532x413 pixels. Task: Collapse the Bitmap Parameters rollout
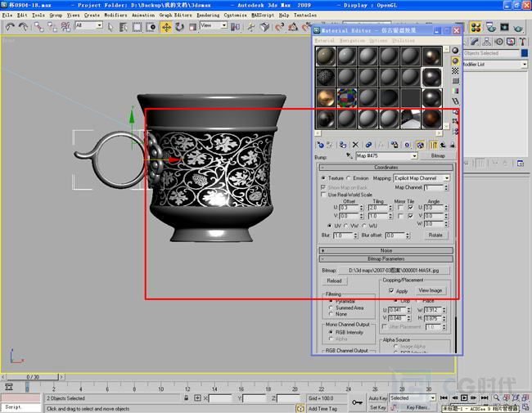click(x=385, y=258)
